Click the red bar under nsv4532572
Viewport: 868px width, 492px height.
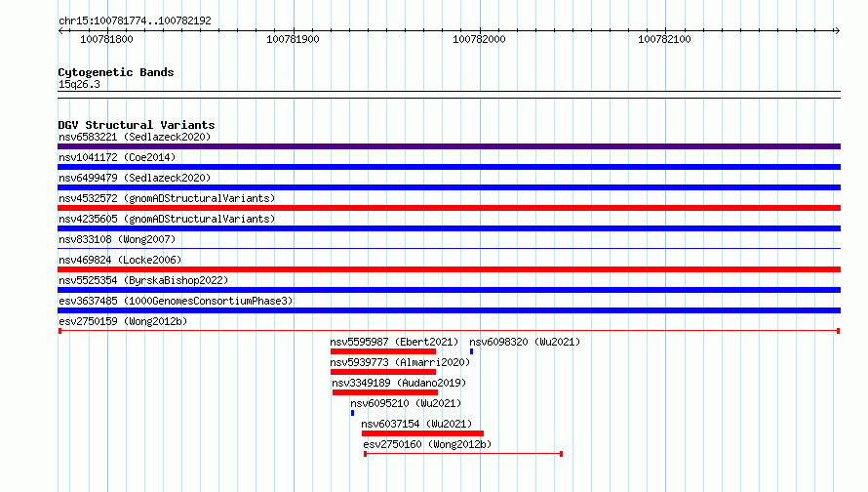coord(449,208)
